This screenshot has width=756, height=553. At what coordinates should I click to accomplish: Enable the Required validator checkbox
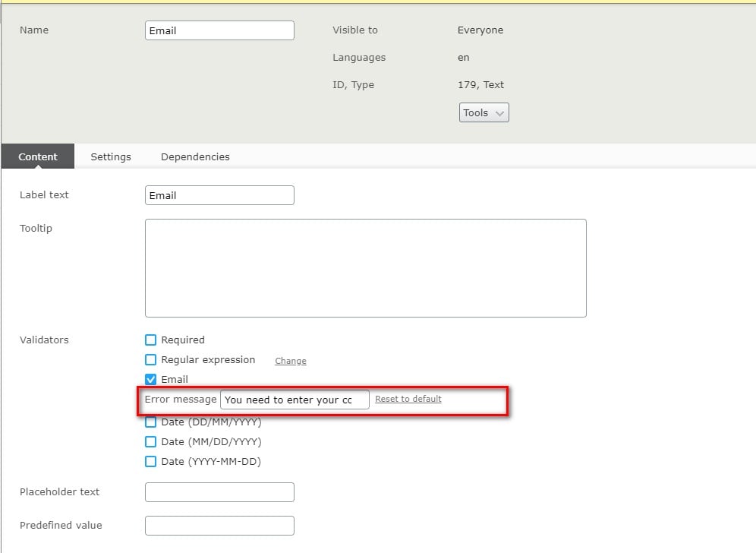[150, 340]
